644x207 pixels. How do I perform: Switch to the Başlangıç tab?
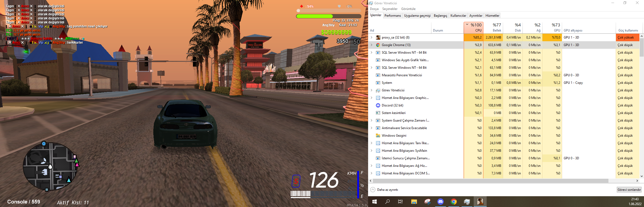441,16
